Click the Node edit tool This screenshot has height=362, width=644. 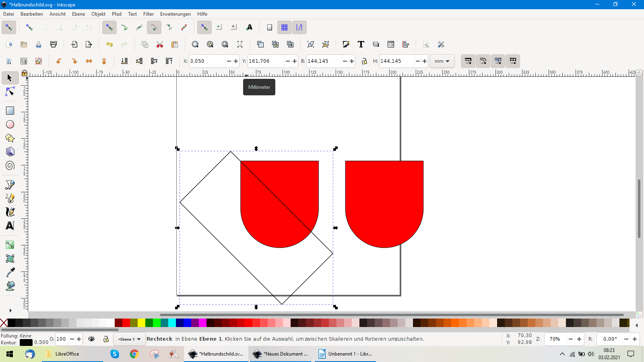(10, 92)
